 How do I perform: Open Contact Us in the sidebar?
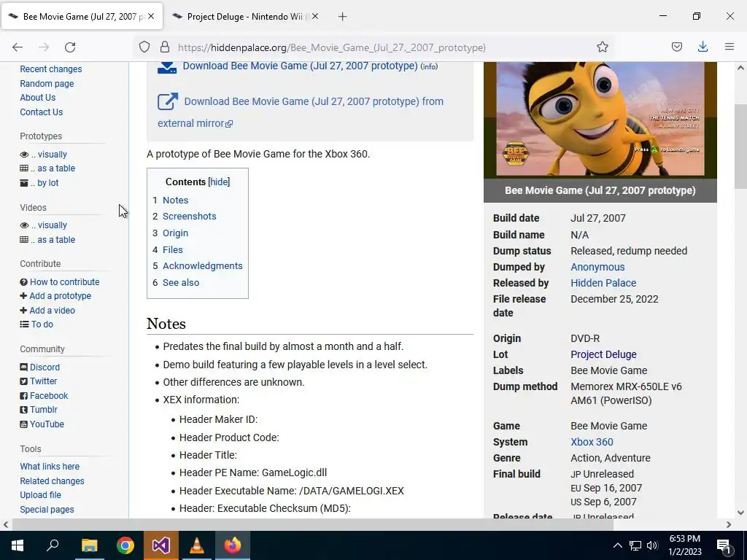pyautogui.click(x=42, y=112)
